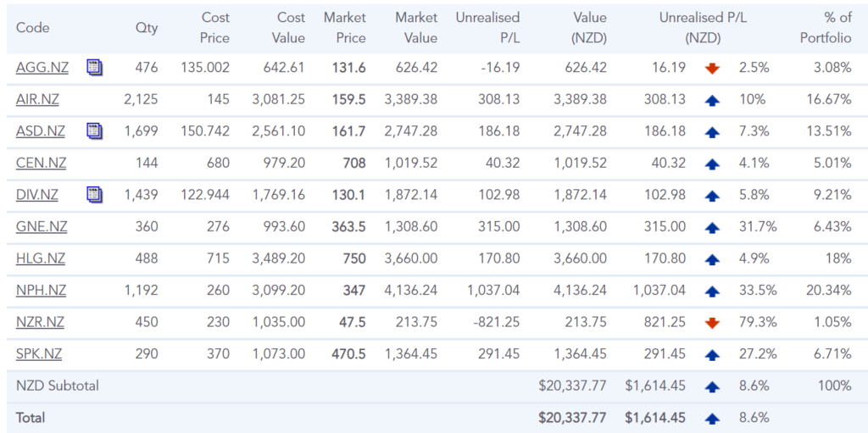Click the blue up arrow in Total row
Viewport: 868px width, 433px height.
pyautogui.click(x=712, y=418)
